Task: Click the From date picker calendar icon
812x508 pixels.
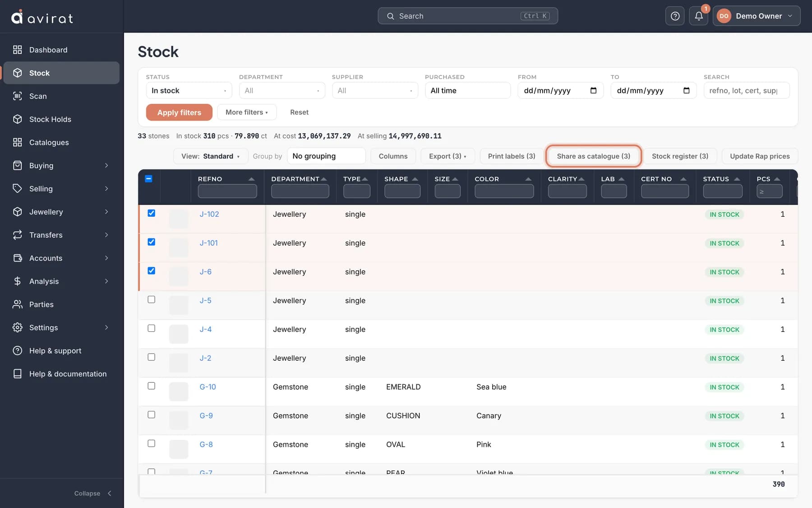Action: [593, 90]
